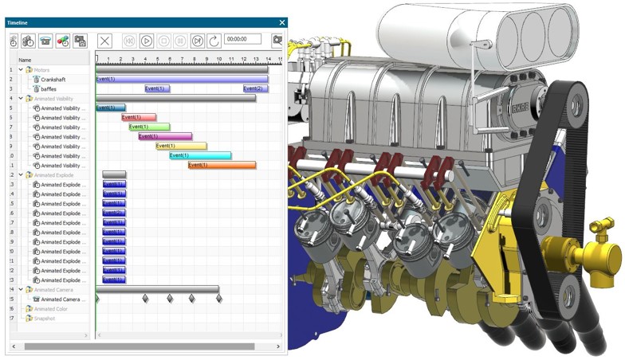The width and height of the screenshot is (625, 364).
Task: Click the X delete icon in toolbar
Action: pyautogui.click(x=104, y=40)
